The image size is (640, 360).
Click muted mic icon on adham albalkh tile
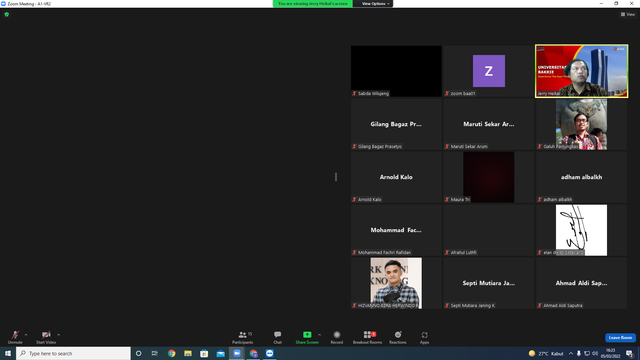[x=540, y=200]
